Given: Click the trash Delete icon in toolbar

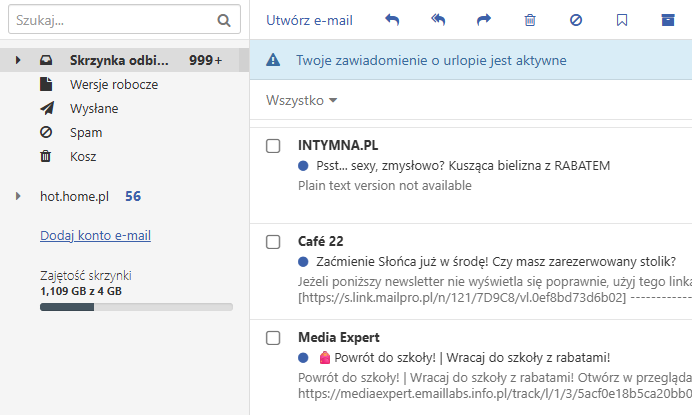Looking at the screenshot, I should pos(530,20).
